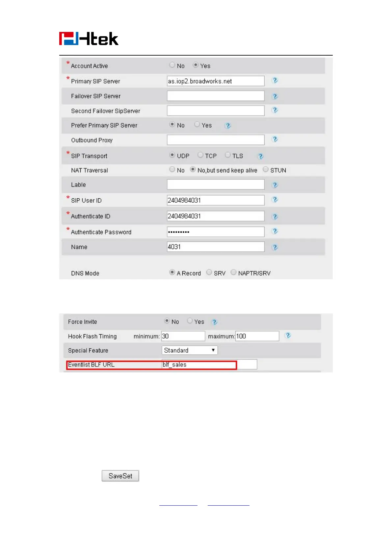
Task: Focus the Outbound Proxy field
Action: coord(216,140)
